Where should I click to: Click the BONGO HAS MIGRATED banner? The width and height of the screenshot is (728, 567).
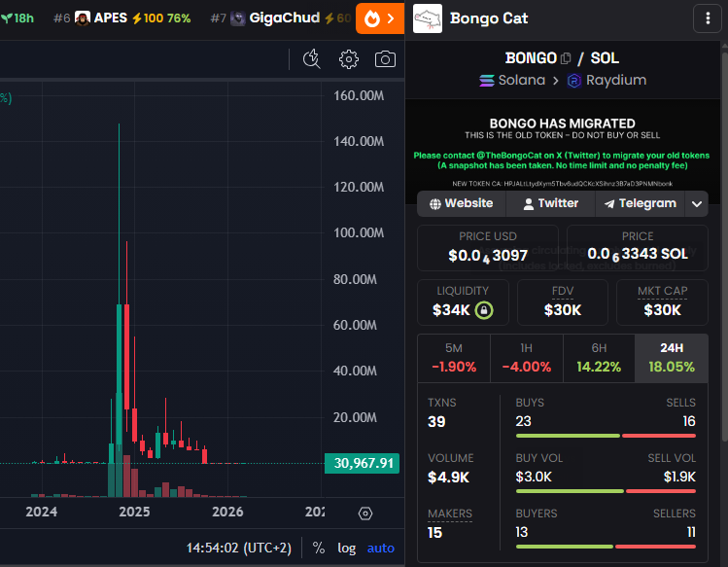point(562,151)
